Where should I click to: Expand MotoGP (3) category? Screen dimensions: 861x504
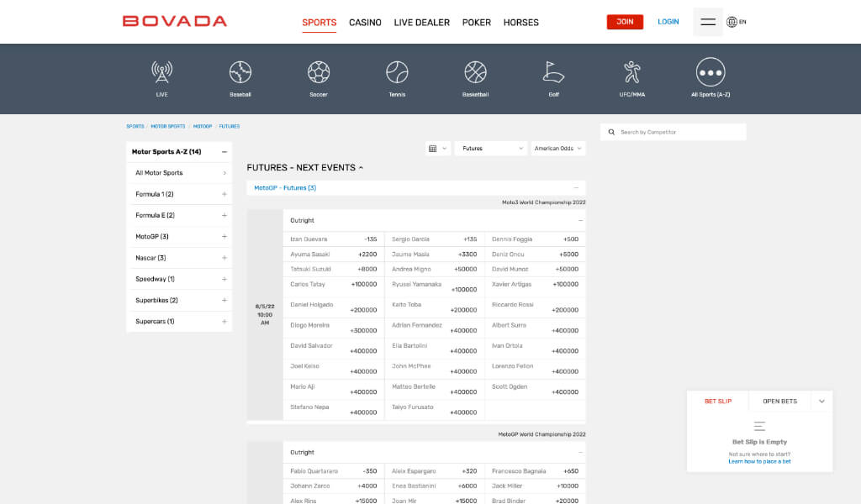tap(224, 236)
